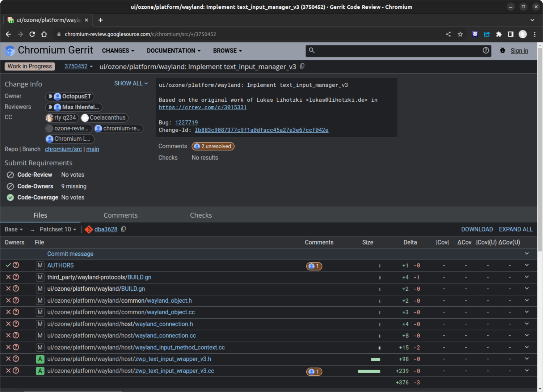Open the crrev.com/c/3015331 link
The height and width of the screenshot is (392, 543).
pos(203,107)
